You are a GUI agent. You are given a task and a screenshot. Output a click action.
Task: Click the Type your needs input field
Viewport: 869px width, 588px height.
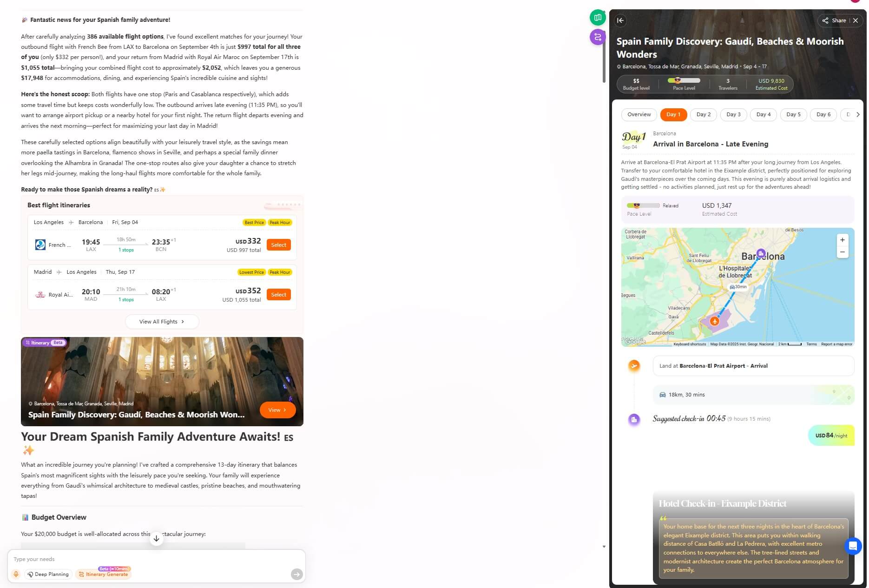tap(149, 559)
